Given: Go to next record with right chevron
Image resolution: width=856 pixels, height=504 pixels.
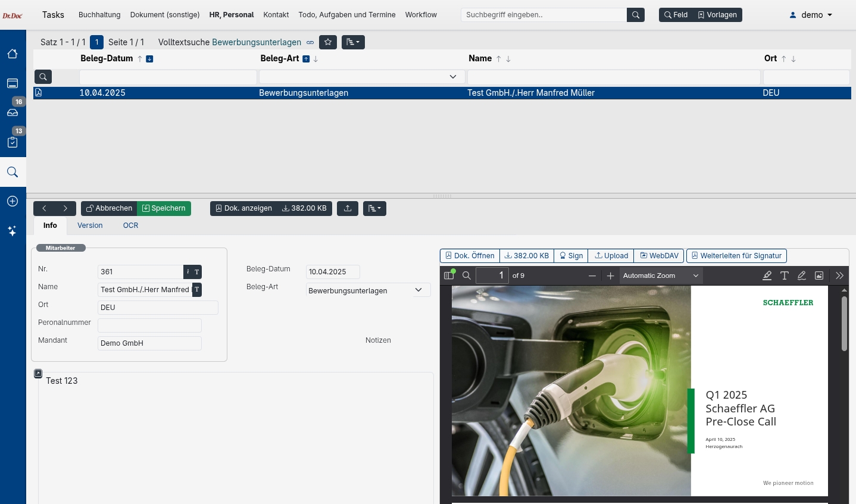Looking at the screenshot, I should 65,208.
